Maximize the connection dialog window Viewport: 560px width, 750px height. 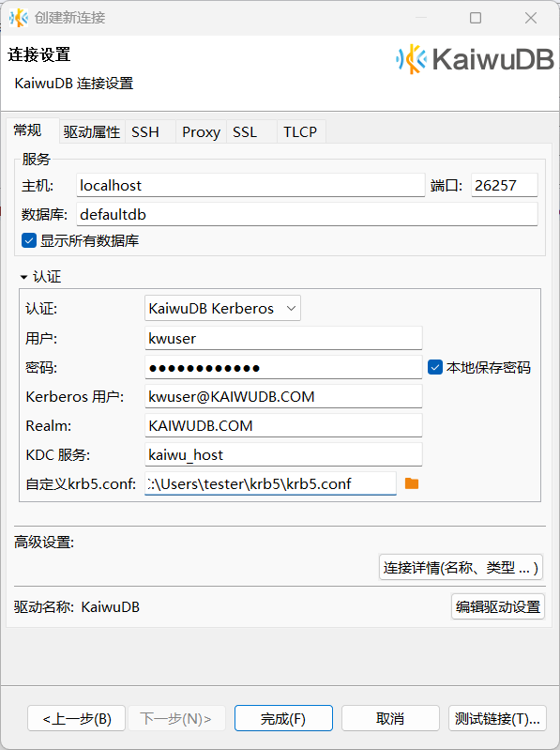[476, 18]
